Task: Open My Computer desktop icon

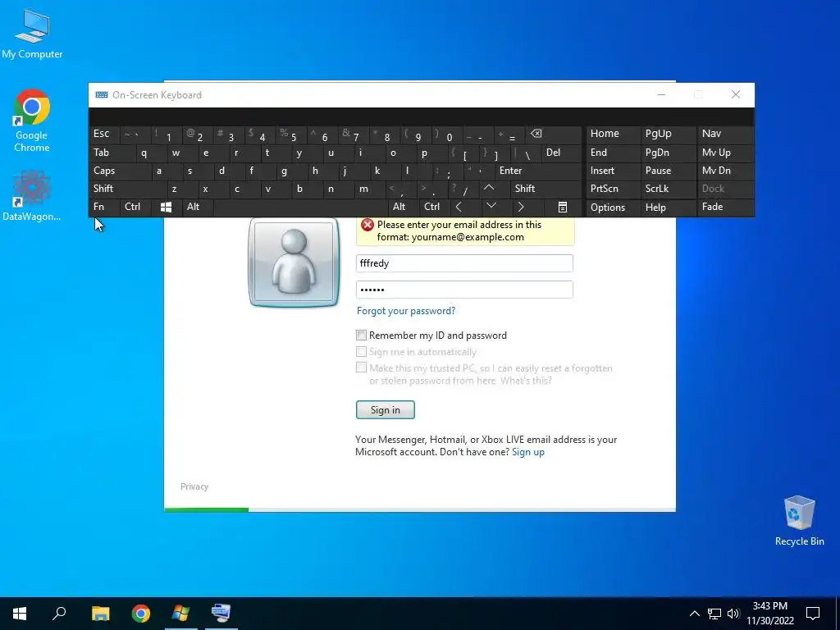Action: pyautogui.click(x=32, y=34)
